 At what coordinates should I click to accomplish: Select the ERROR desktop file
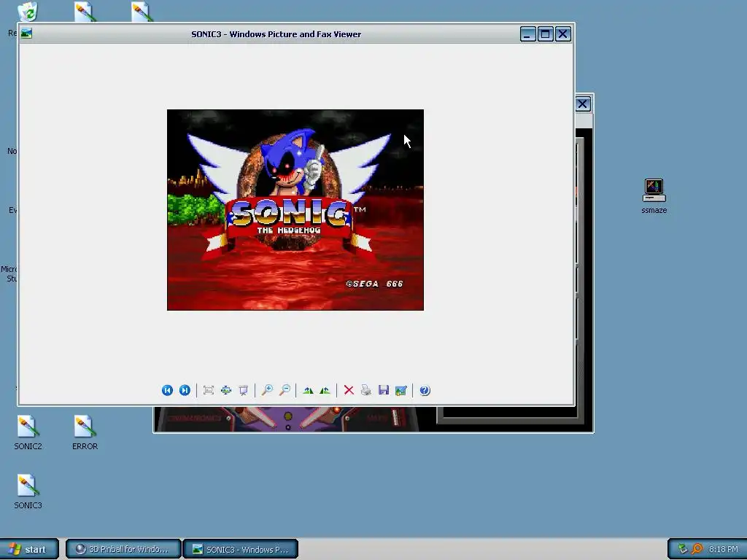85,432
